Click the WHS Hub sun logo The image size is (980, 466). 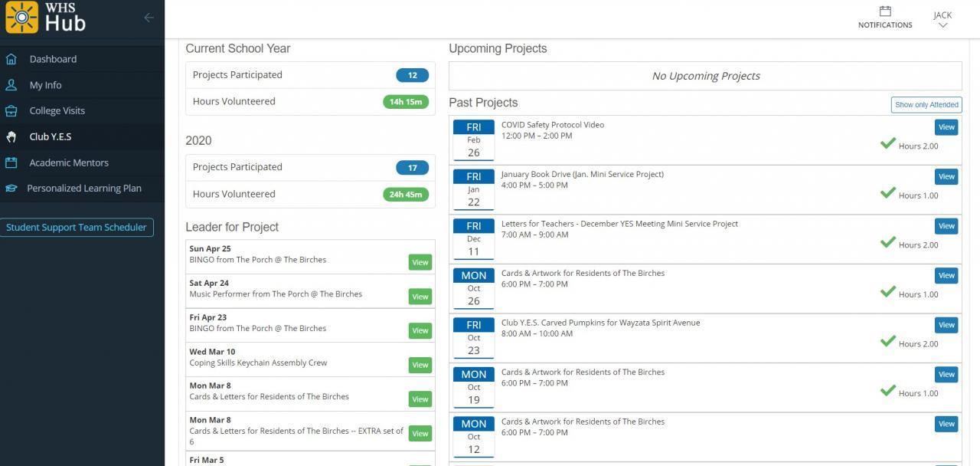[x=21, y=17]
